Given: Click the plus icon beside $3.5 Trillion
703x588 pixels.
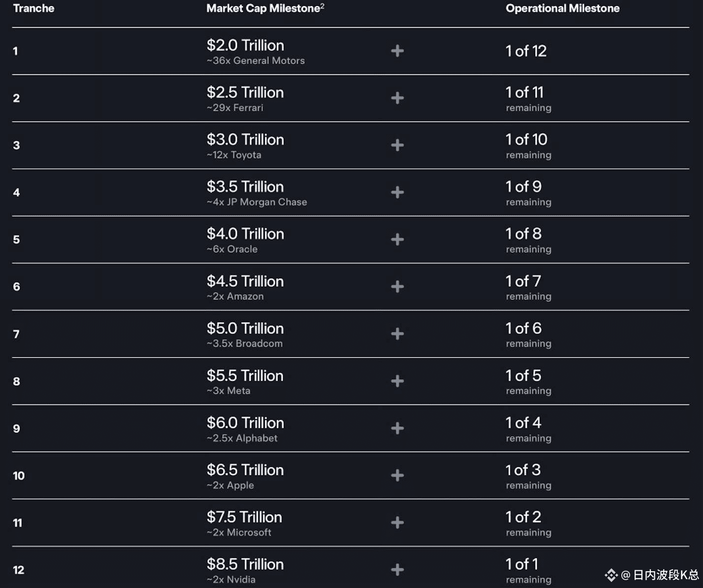Looking at the screenshot, I should click(x=397, y=193).
